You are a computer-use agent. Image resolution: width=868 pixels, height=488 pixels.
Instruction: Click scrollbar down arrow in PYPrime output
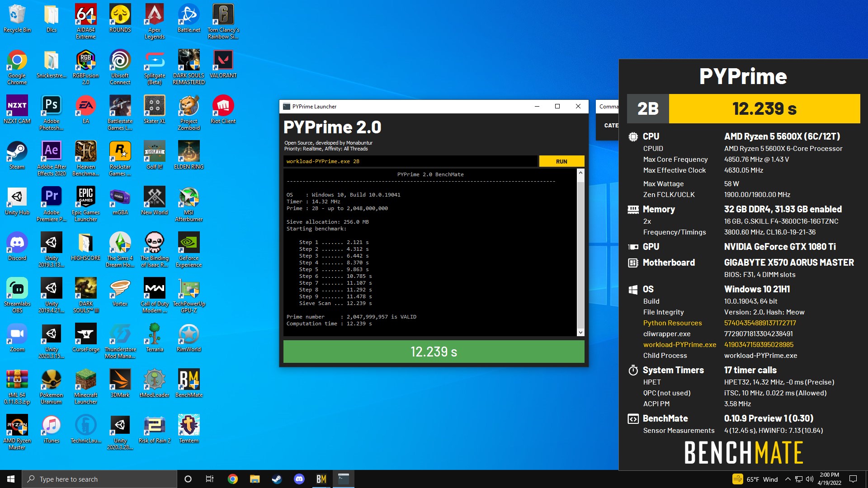580,333
